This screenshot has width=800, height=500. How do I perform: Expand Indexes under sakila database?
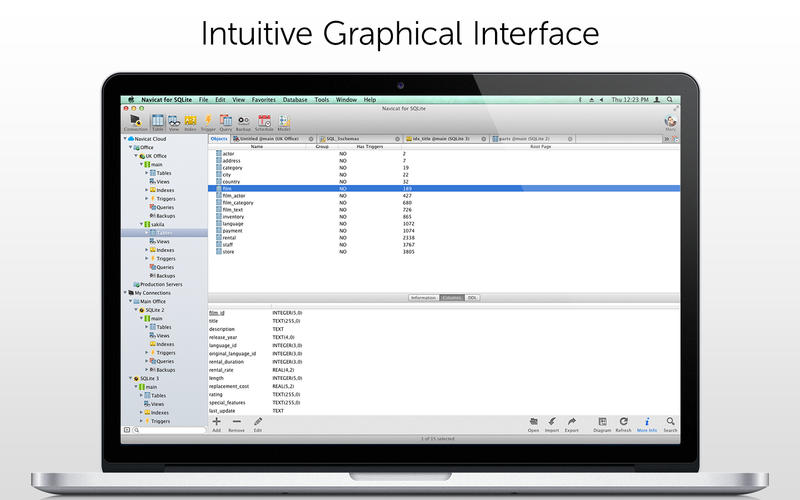coord(146,250)
